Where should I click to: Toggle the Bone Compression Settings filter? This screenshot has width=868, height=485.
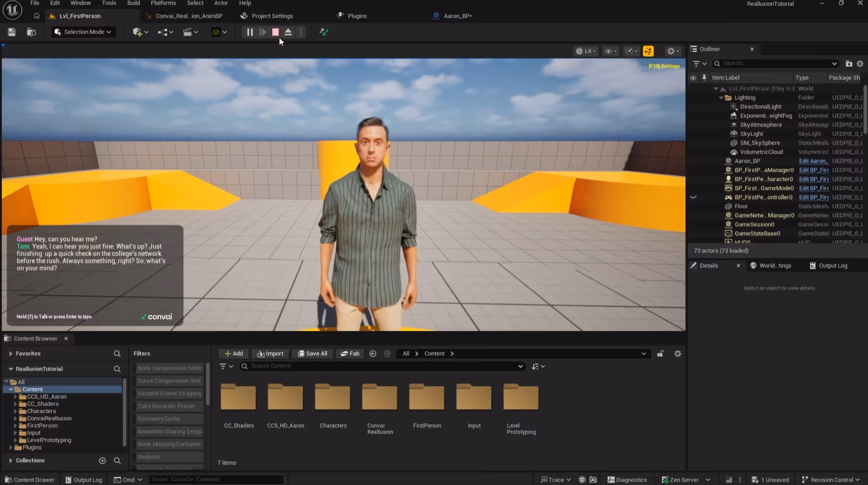pyautogui.click(x=169, y=368)
